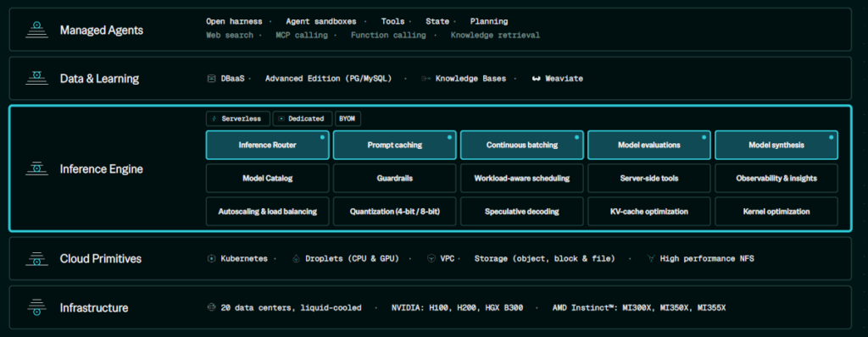Click the Quantization (4-bit / 8-bit) tile
This screenshot has height=337, width=868.
395,212
